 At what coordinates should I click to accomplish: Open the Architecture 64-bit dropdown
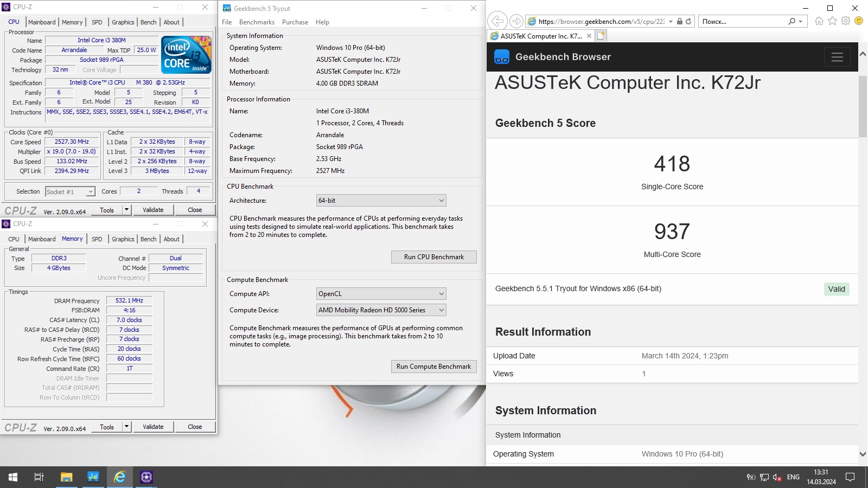tap(381, 201)
